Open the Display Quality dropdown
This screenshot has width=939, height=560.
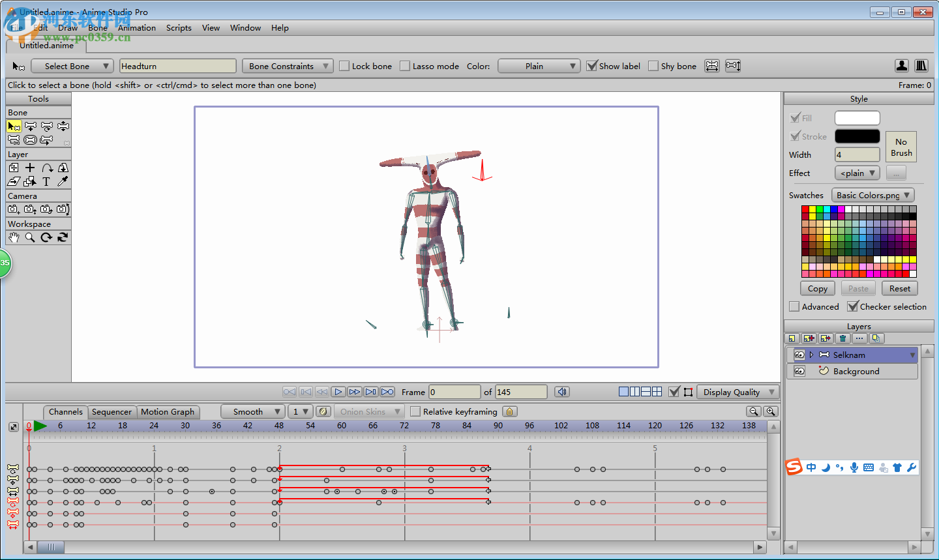point(738,392)
